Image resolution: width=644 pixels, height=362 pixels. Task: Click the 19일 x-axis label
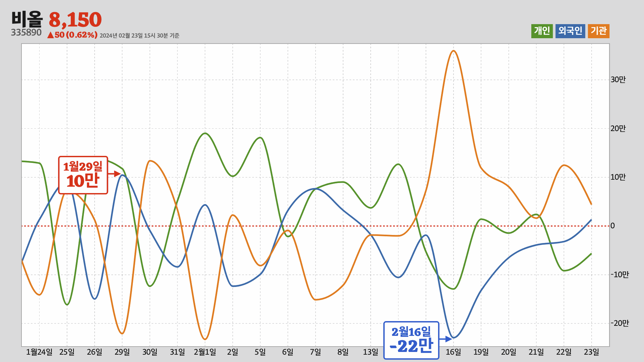click(481, 352)
